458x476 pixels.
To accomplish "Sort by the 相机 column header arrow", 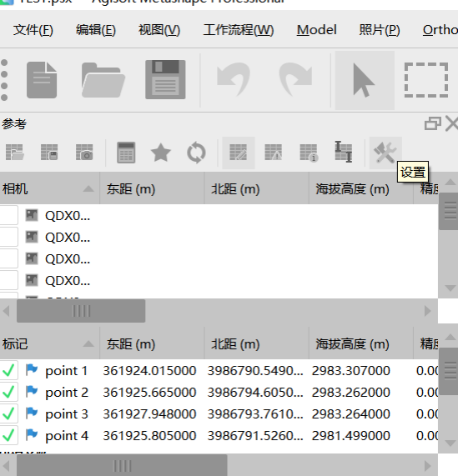I will pyautogui.click(x=88, y=189).
